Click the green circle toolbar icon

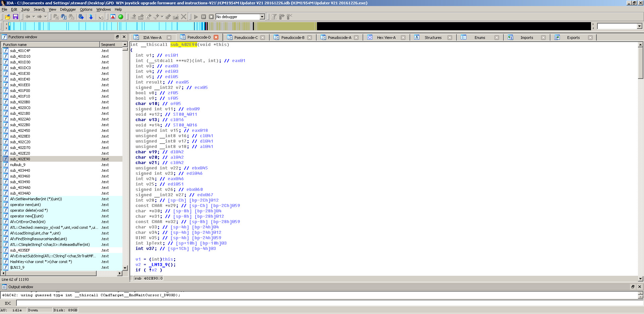[x=121, y=17]
